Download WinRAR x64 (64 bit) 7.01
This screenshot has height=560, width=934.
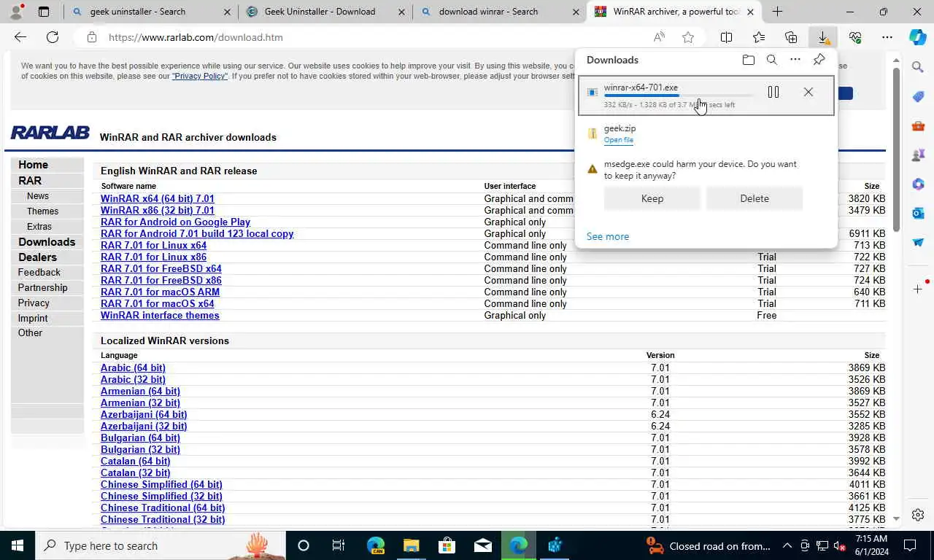pos(158,198)
